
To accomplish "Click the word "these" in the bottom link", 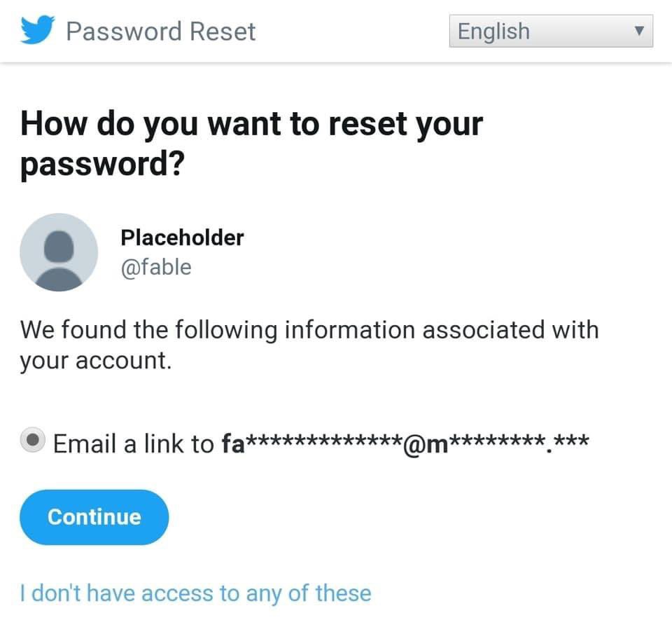I will coord(343,593).
